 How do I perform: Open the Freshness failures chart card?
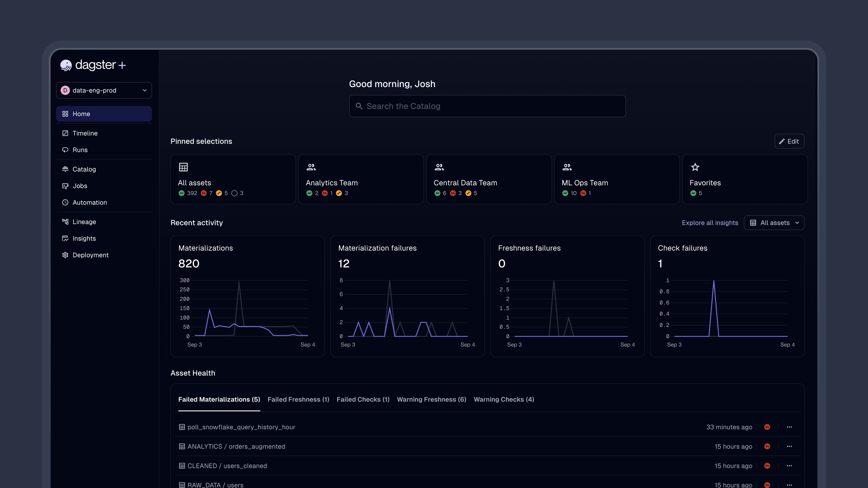567,296
